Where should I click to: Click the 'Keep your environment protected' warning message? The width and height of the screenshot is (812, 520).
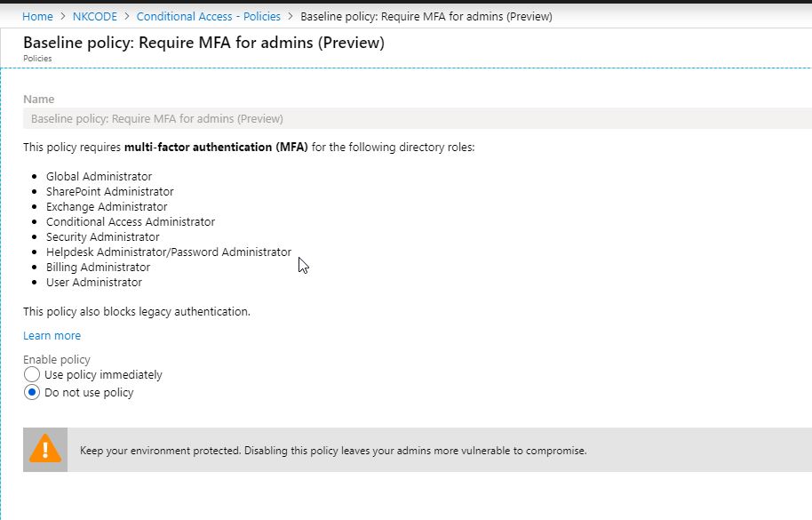333,451
